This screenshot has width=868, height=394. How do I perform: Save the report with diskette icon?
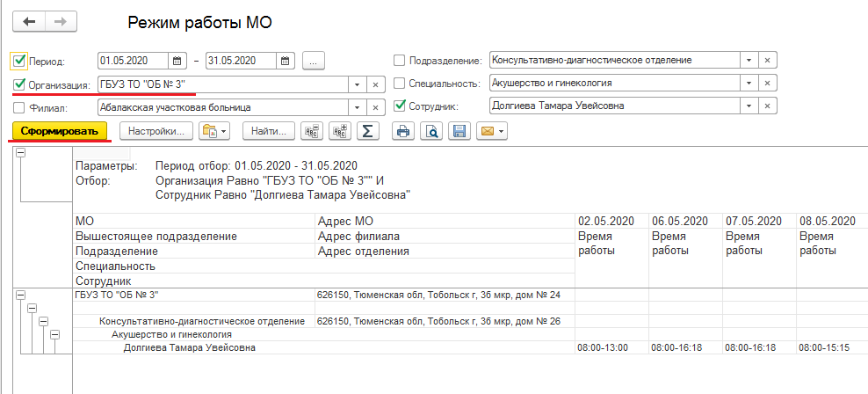click(458, 131)
